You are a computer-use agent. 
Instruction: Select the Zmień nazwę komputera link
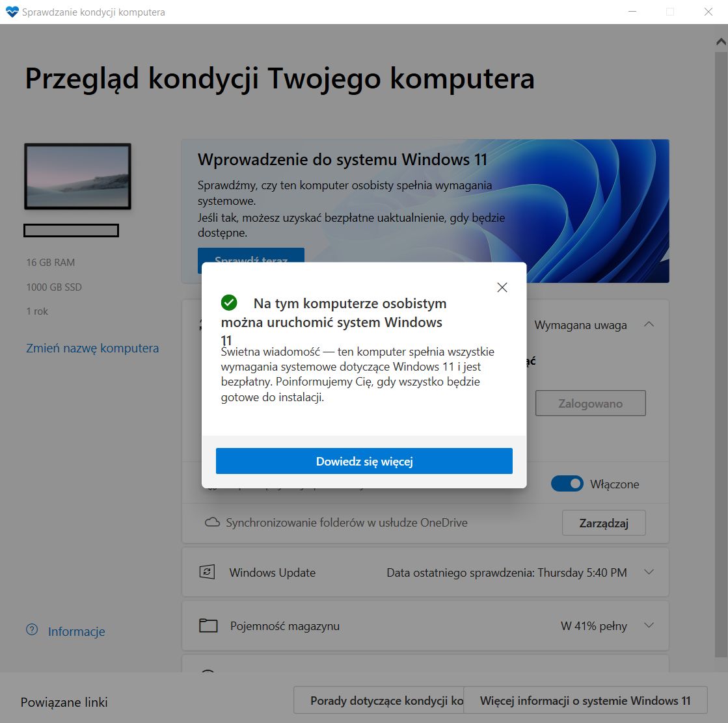92,348
